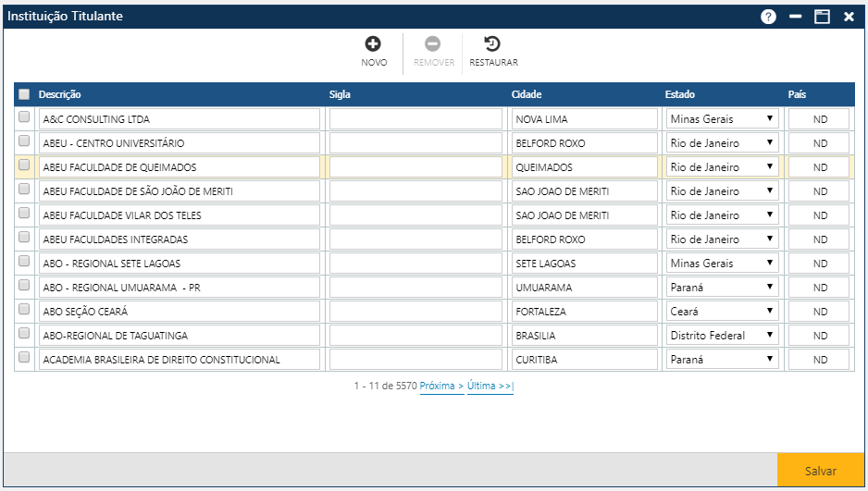Open Estado dropdown for A&C CONSULTING LTDA
The image size is (868, 491).
(722, 119)
